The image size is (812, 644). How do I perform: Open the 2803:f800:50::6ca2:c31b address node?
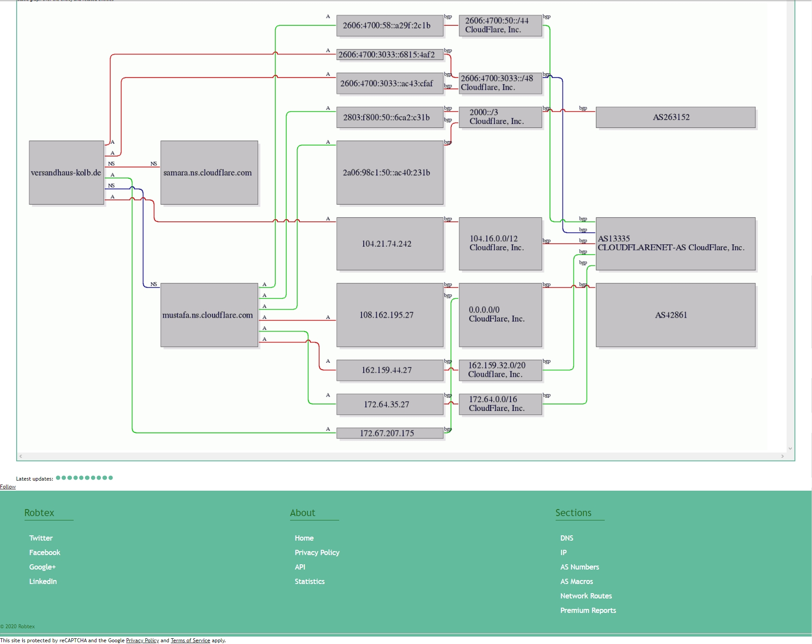pos(390,117)
